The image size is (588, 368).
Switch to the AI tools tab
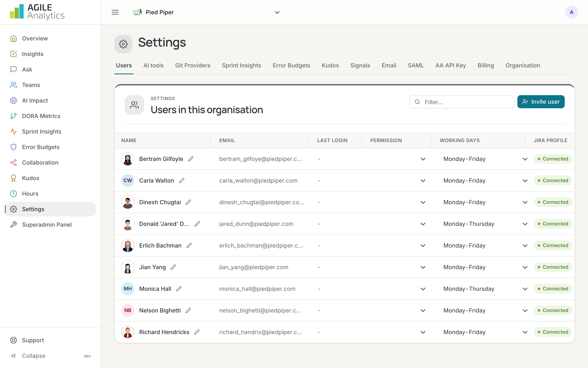[154, 66]
